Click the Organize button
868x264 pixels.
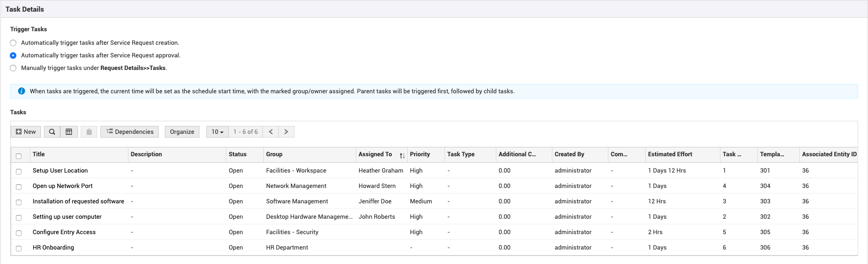coord(182,132)
